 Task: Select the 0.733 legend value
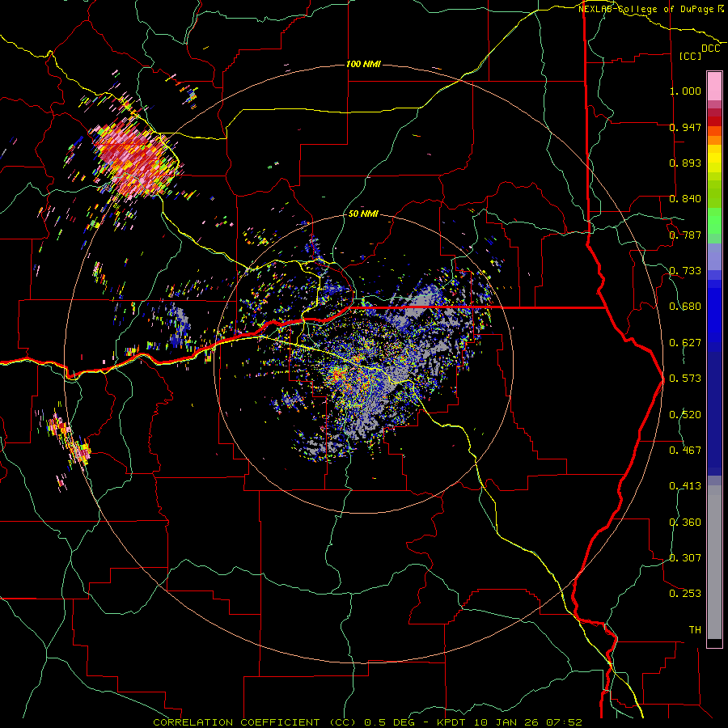pyautogui.click(x=685, y=271)
